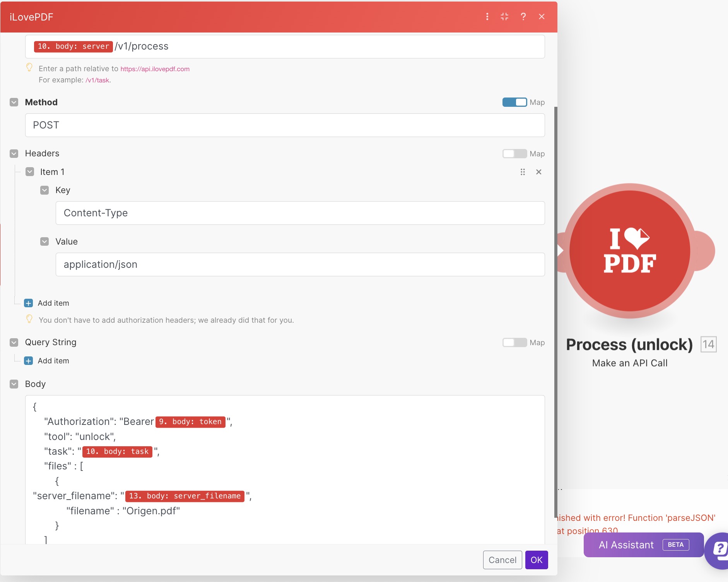
Task: Click into the URL path field
Action: click(285, 46)
